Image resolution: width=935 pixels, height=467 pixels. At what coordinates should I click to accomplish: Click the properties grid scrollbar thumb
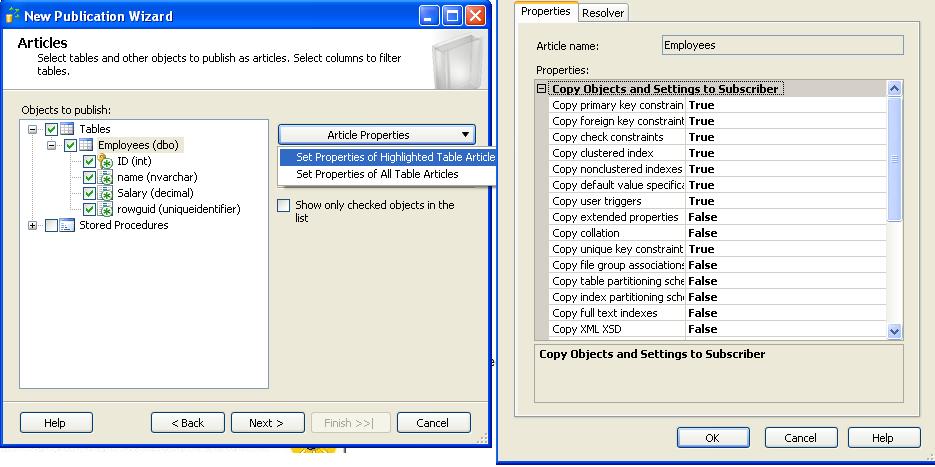[894, 159]
